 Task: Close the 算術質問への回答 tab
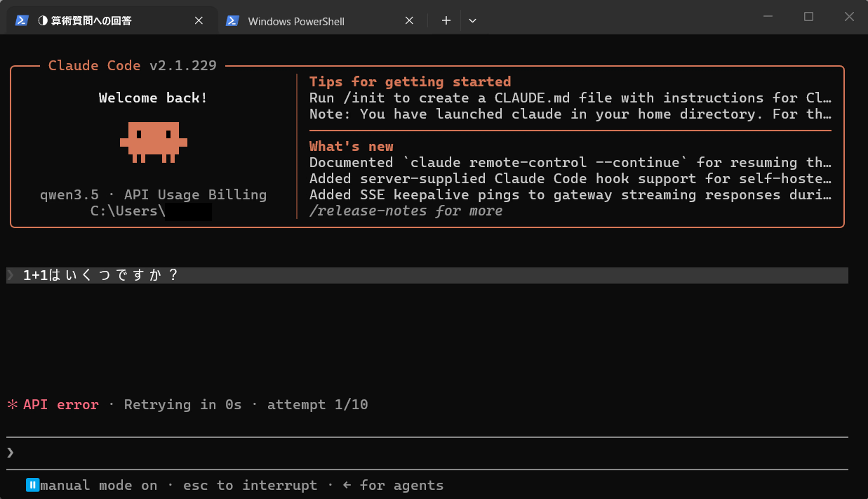(x=199, y=21)
